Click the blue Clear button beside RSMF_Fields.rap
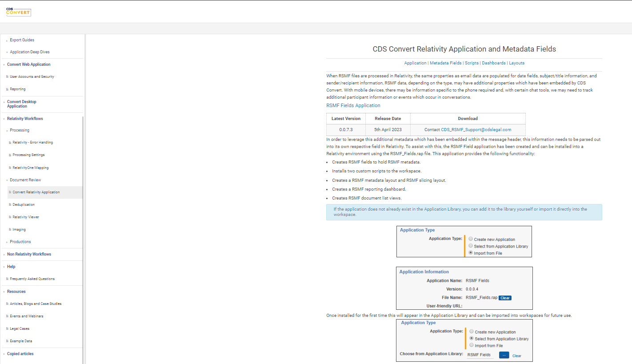 [x=505, y=298]
